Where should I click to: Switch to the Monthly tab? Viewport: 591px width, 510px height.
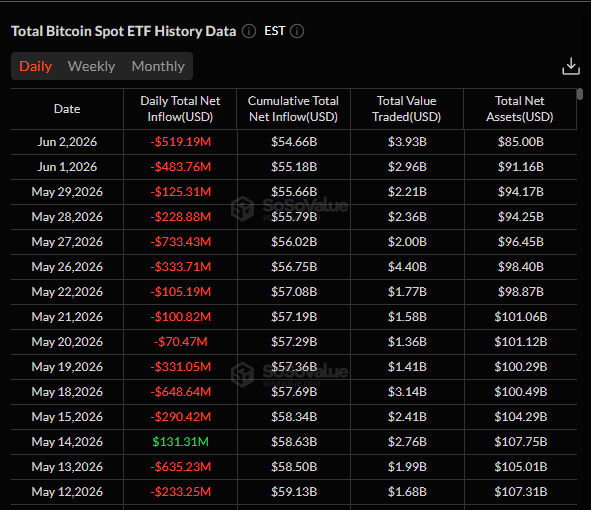158,66
